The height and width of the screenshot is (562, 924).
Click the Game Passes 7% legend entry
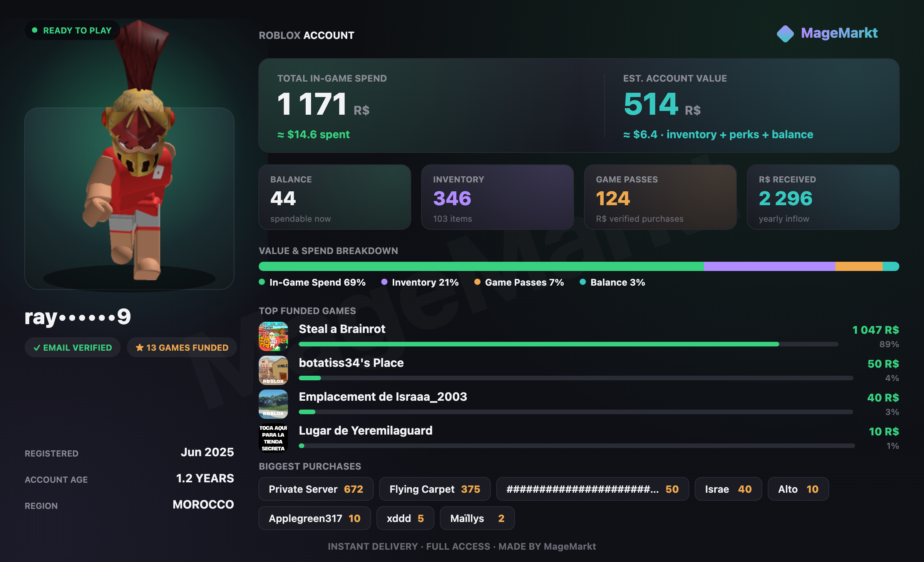tap(519, 282)
